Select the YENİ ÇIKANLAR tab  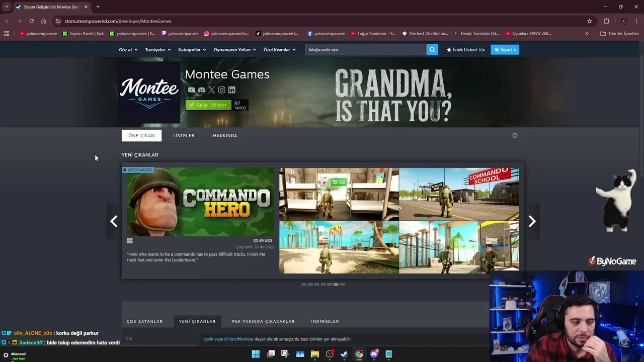point(197,321)
